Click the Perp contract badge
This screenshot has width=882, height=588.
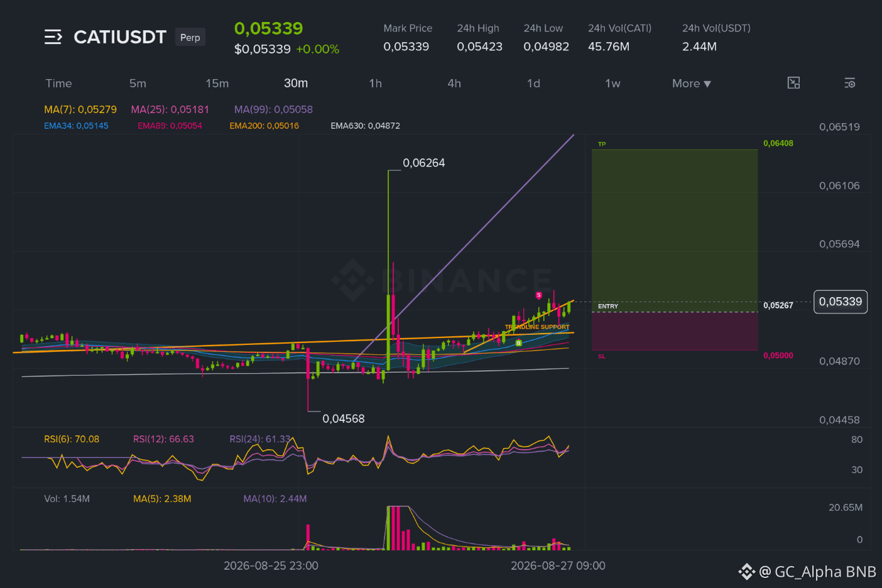coord(190,38)
